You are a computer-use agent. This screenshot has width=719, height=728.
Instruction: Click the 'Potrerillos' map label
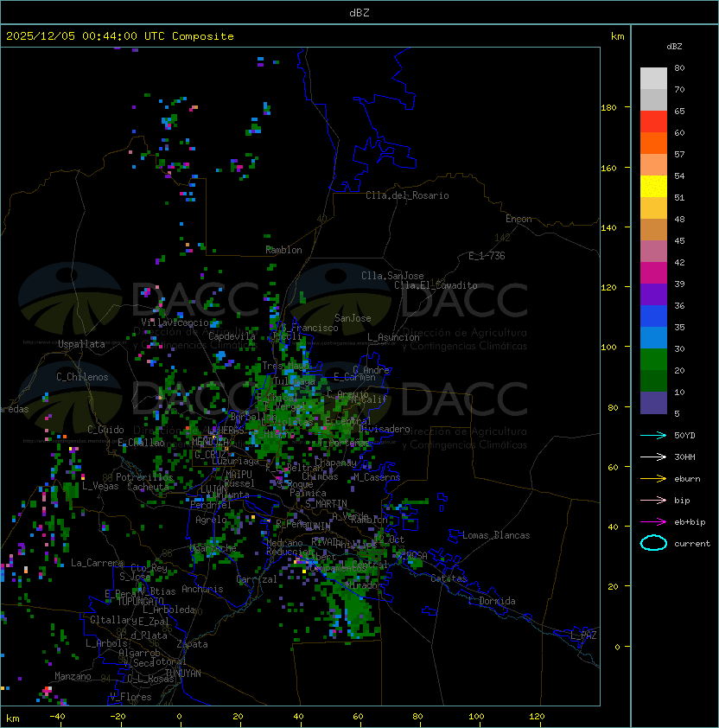coord(144,477)
